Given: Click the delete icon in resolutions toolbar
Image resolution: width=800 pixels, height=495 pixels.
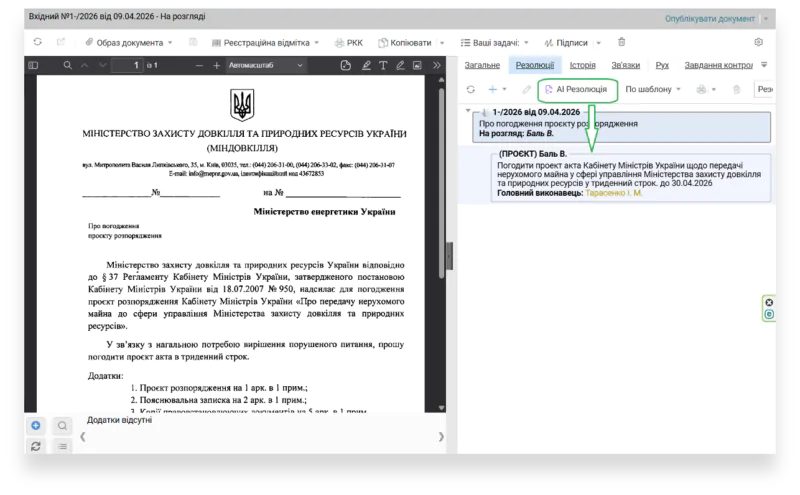Looking at the screenshot, I should [x=736, y=89].
